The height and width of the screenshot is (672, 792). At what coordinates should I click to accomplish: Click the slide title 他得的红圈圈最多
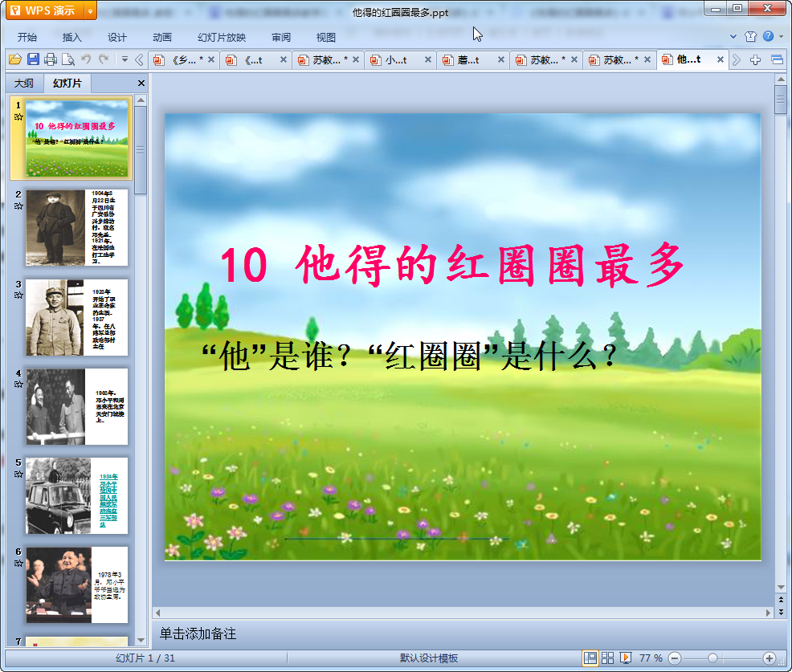tap(489, 265)
